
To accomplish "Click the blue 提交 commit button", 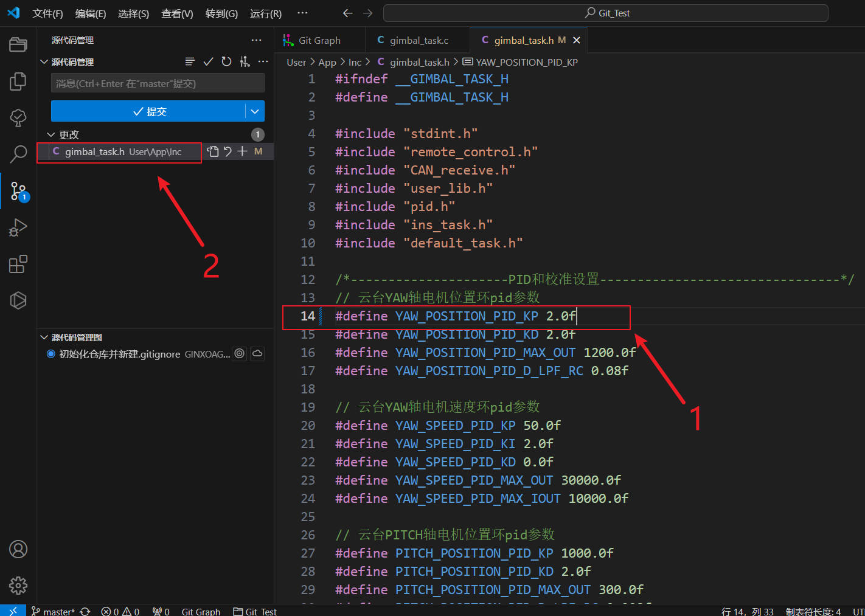I will 148,111.
